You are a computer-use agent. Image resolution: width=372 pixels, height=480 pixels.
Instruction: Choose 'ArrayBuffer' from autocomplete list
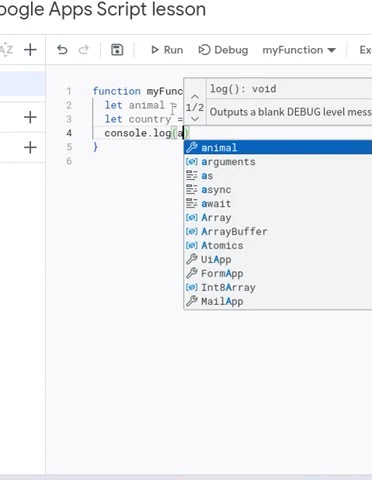pos(278,231)
